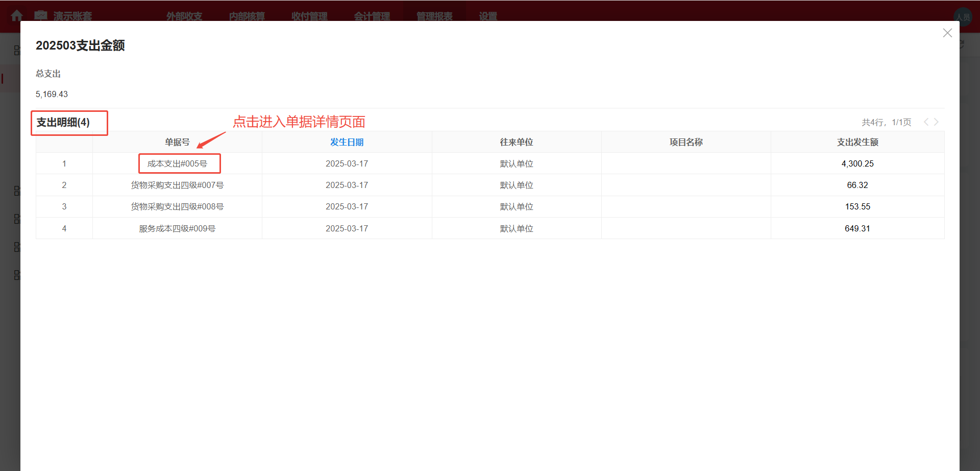Click the home icon in the top navigation bar

(17, 16)
